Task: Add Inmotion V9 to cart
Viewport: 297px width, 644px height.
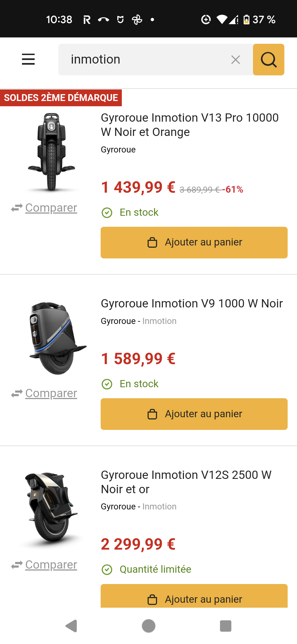Action: 194,414
